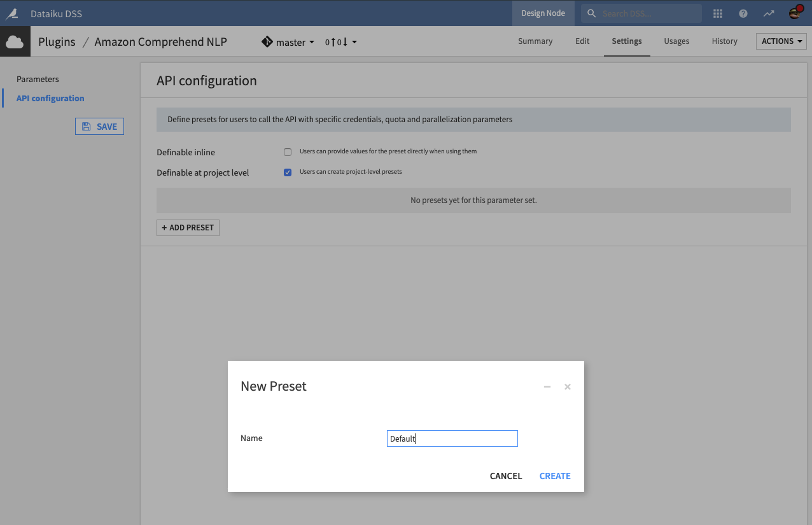812x525 pixels.
Task: Save the API configuration settings
Action: (x=99, y=126)
